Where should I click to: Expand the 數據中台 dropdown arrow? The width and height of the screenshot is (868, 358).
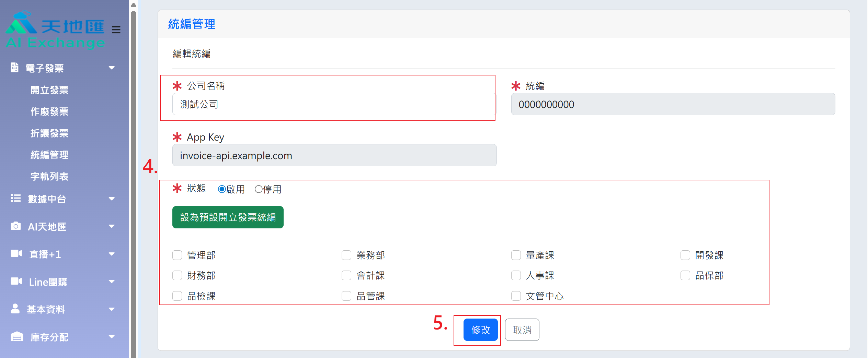click(x=112, y=199)
